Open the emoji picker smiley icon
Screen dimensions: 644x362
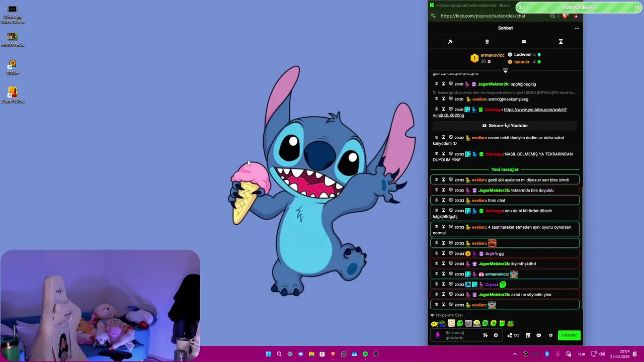[x=496, y=335]
